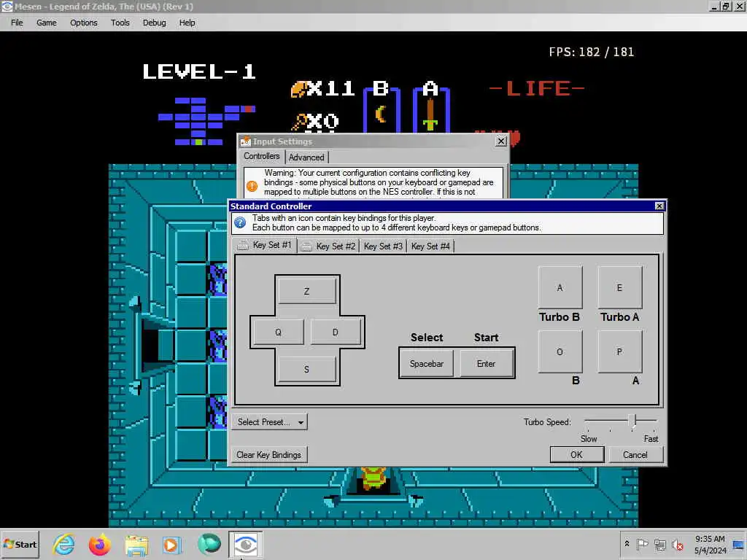The width and height of the screenshot is (747, 560).
Task: Launch Internet Explorer from taskbar
Action: click(63, 544)
